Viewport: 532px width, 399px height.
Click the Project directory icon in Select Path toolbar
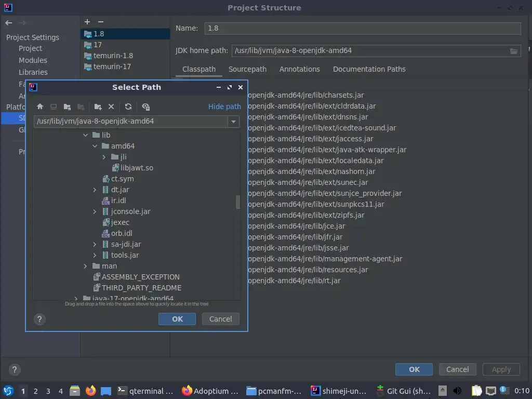tap(67, 107)
